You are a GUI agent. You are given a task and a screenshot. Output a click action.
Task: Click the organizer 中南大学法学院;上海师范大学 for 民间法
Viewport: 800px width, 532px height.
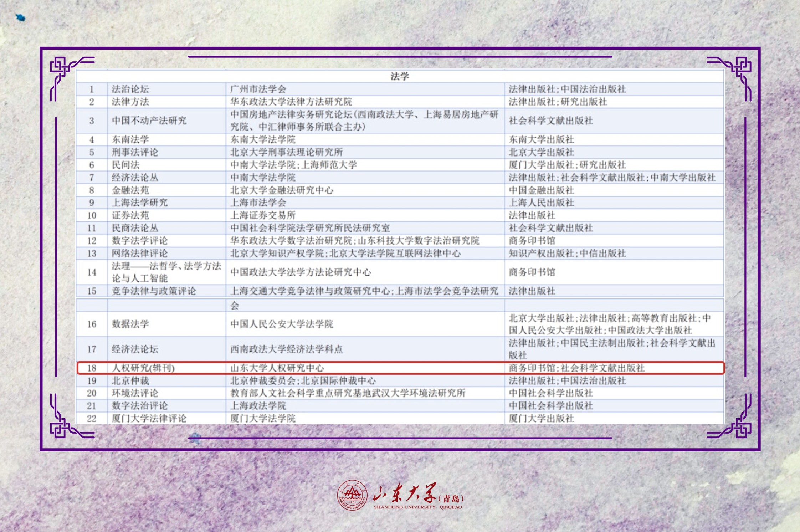293,165
